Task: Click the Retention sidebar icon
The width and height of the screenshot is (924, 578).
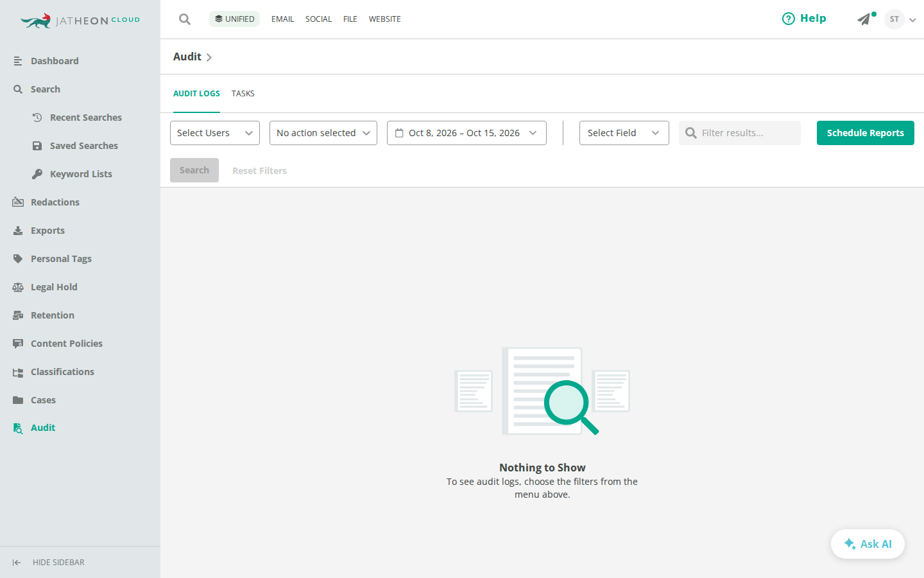Action: click(x=18, y=315)
